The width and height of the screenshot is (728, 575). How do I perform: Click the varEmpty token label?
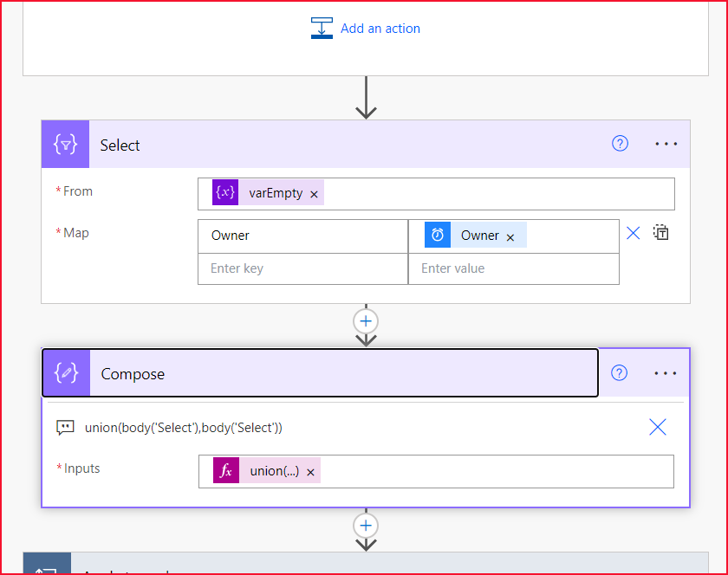click(276, 193)
